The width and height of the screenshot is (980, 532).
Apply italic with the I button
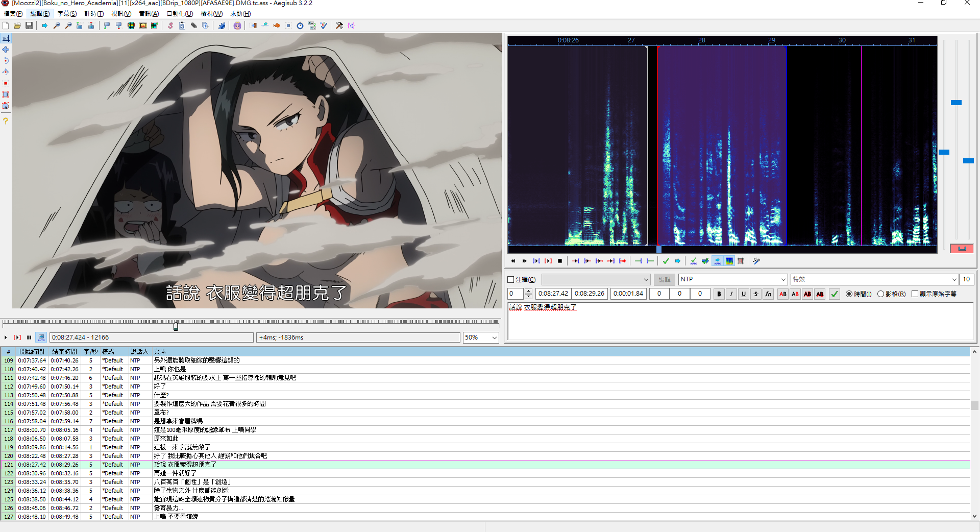point(731,294)
